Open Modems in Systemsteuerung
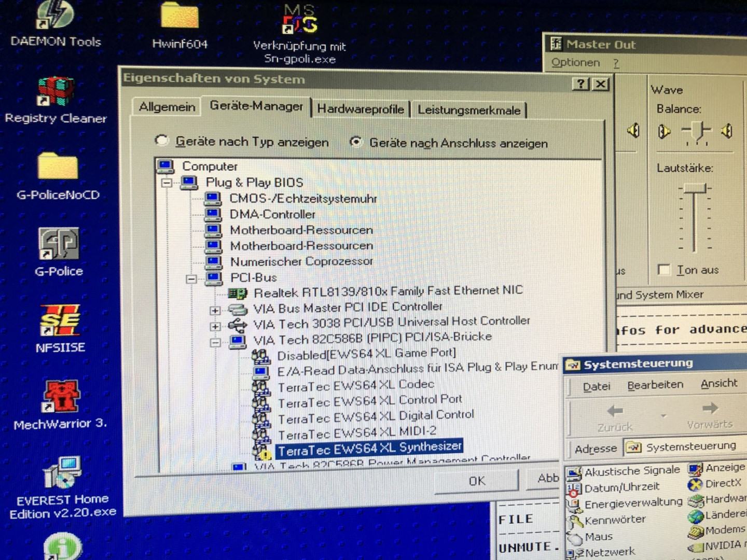The image size is (747, 560). 716,530
